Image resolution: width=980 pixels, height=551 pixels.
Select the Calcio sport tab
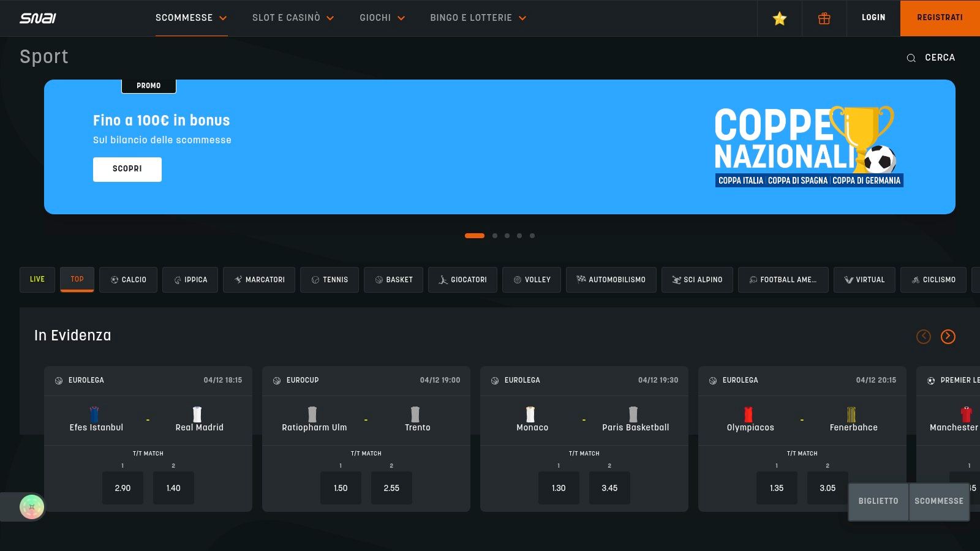click(x=128, y=280)
